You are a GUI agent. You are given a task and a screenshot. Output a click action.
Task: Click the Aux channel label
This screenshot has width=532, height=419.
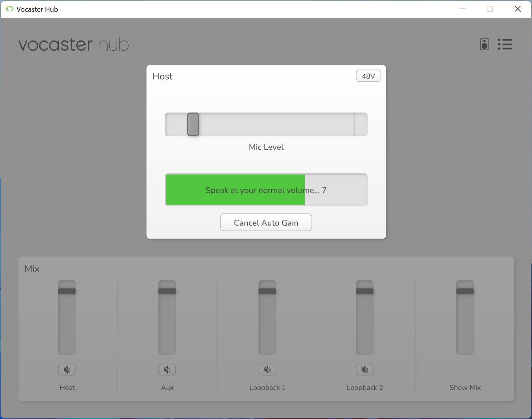pos(167,388)
